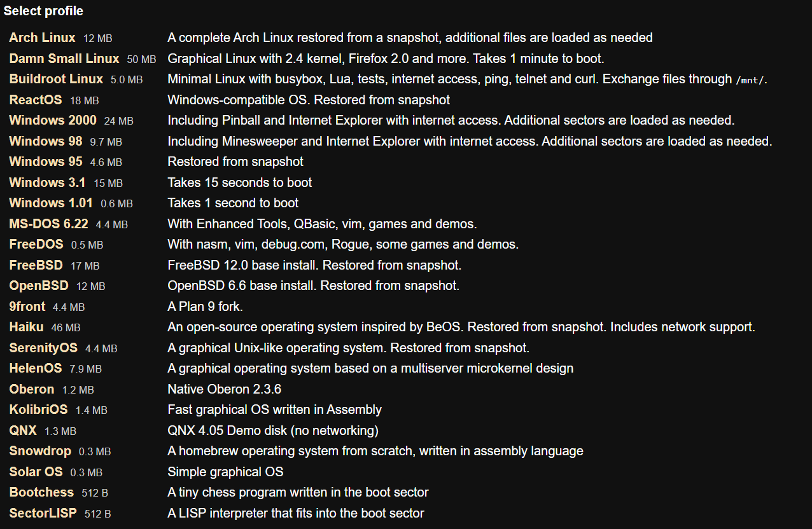
Task: Open the ReactOS profile link
Action: [x=36, y=100]
